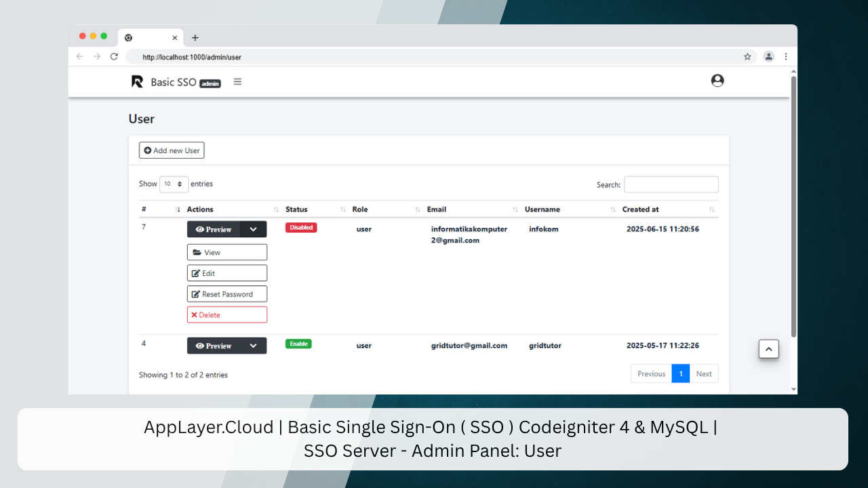Click email gridtutor@gmail.com
The image size is (868, 488).
(469, 346)
